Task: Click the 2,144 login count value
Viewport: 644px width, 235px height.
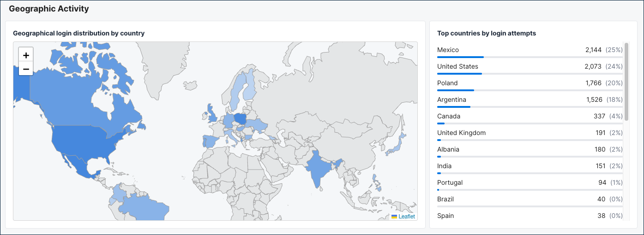Action: click(593, 50)
